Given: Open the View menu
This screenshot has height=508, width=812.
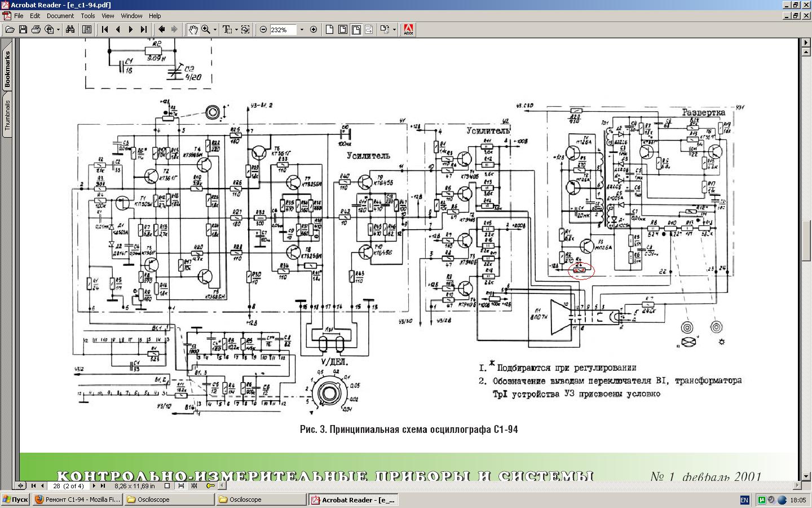Looking at the screenshot, I should [x=108, y=16].
